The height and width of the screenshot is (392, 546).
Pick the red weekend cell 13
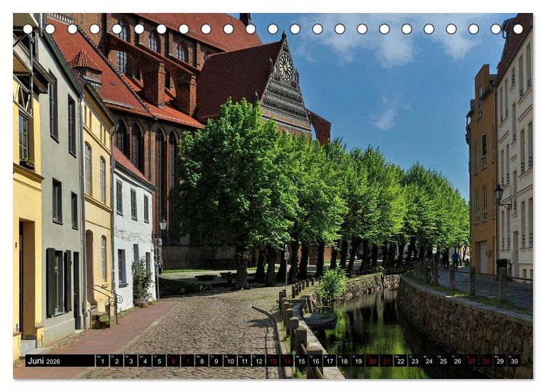272,361
